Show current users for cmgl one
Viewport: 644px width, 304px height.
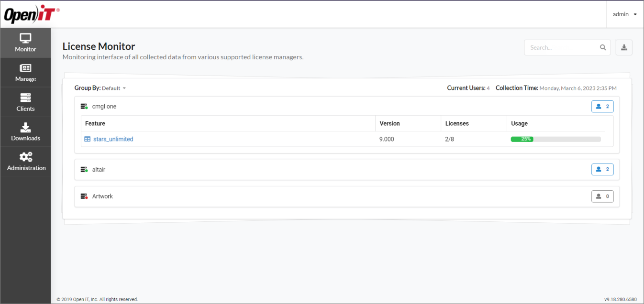click(x=602, y=106)
